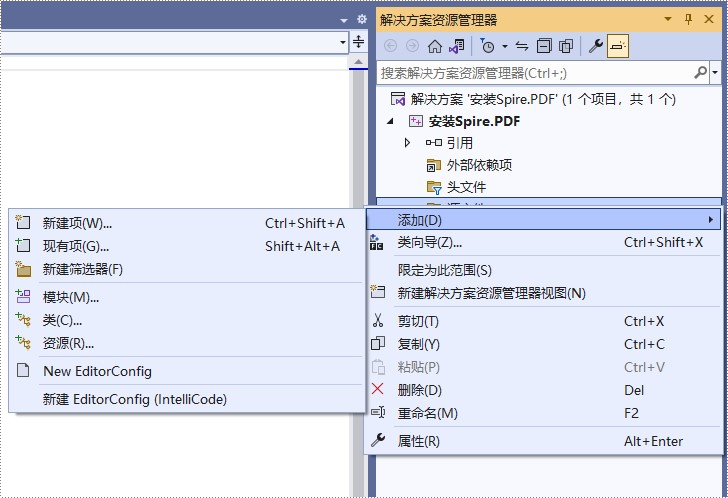Click the 外部依赖项 folder icon

(434, 165)
